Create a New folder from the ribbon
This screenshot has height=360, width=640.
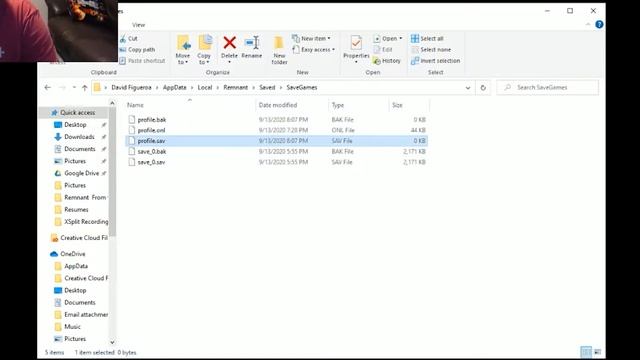(x=279, y=49)
